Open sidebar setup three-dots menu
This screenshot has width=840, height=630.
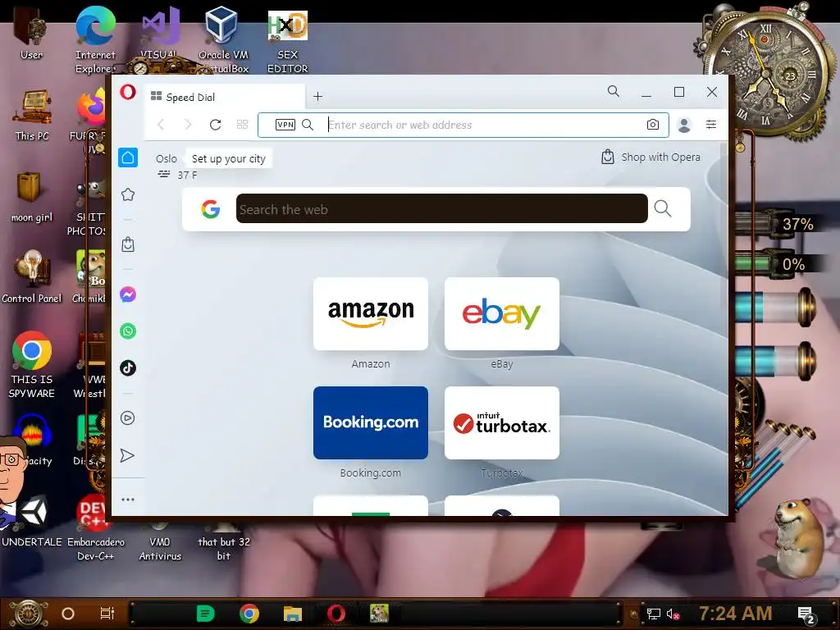(x=127, y=500)
